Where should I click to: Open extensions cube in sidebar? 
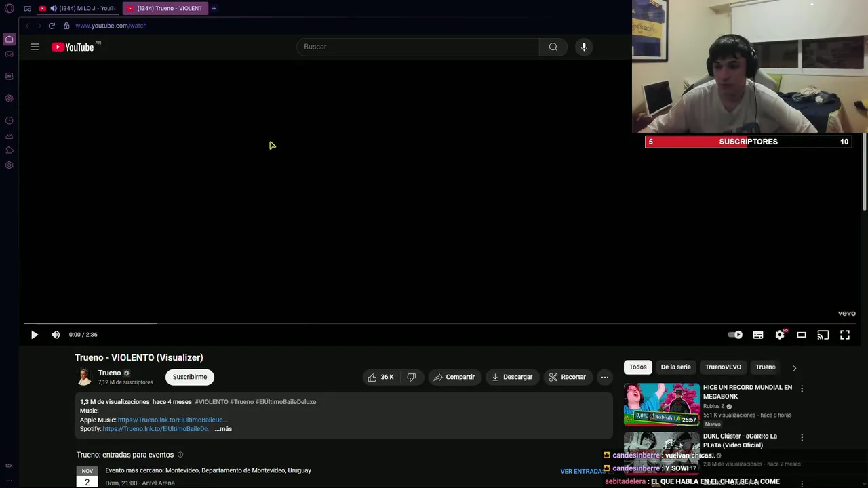9,150
